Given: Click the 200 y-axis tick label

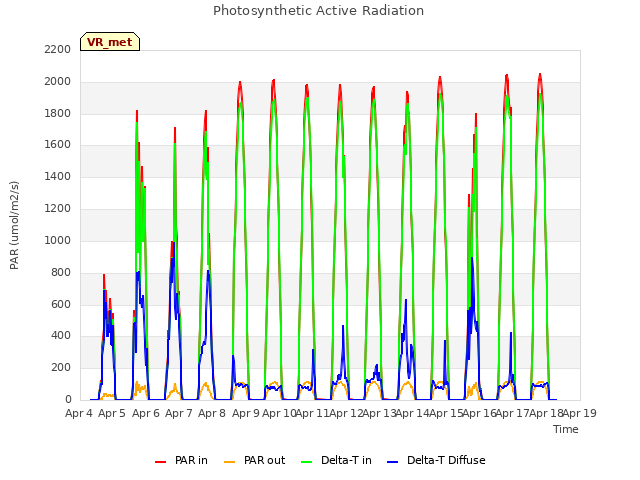Looking at the screenshot, I should click(61, 367).
